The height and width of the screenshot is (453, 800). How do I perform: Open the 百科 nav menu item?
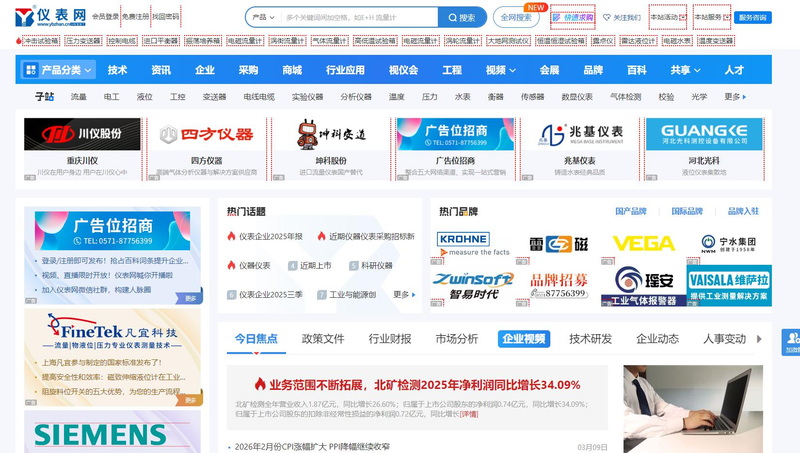pyautogui.click(x=637, y=70)
